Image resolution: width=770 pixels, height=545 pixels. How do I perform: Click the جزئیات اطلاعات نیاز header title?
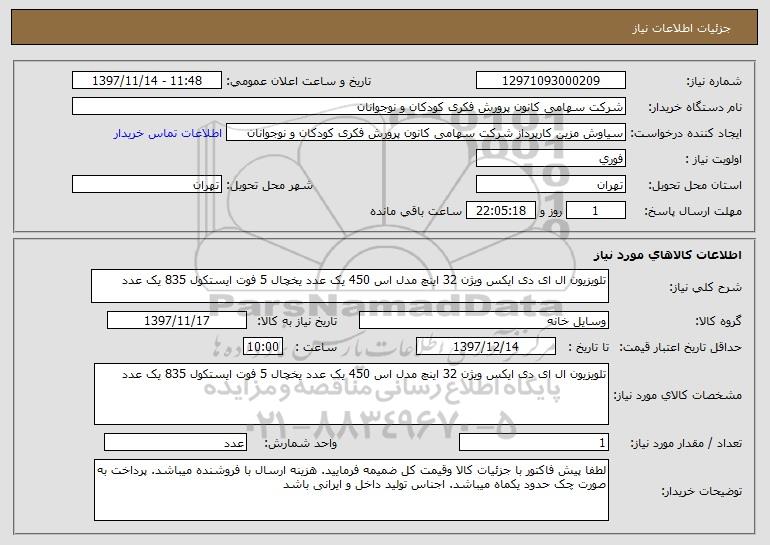click(x=681, y=28)
